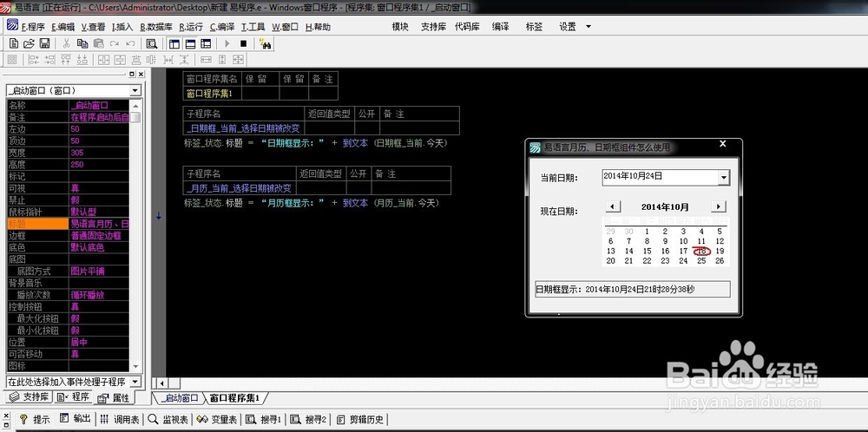Click the Copy toolbar icon

point(82,43)
